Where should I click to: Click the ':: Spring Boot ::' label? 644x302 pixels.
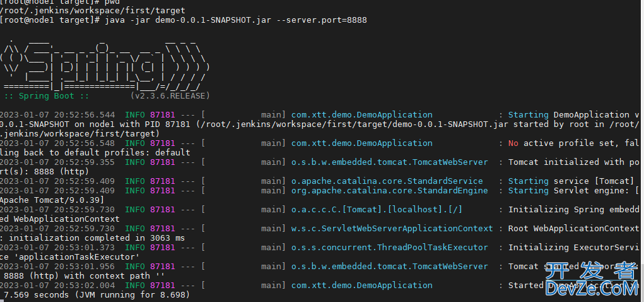[x=47, y=96]
